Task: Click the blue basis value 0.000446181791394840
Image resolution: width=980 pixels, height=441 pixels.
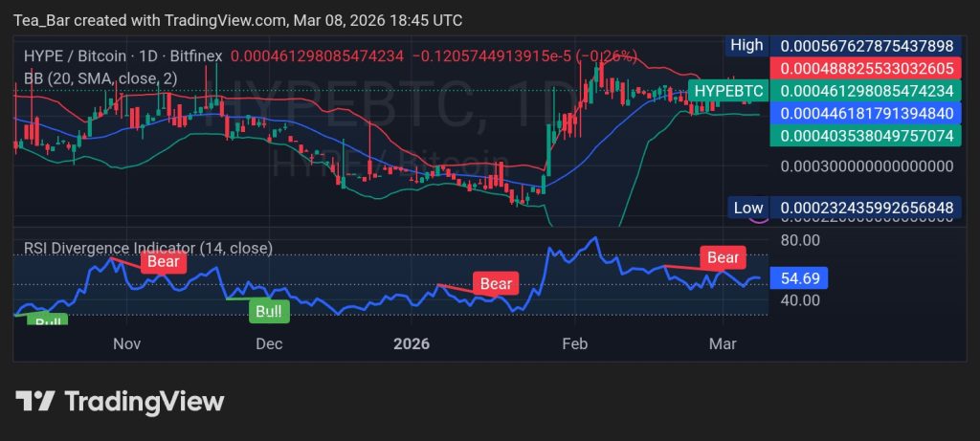Action: pyautogui.click(x=866, y=113)
